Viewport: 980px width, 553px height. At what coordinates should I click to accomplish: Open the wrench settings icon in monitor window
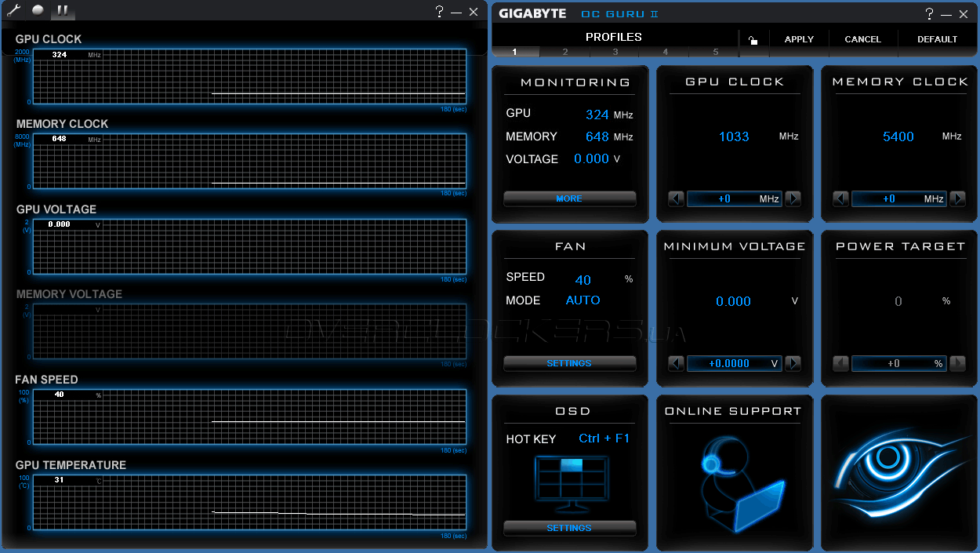tap(13, 10)
